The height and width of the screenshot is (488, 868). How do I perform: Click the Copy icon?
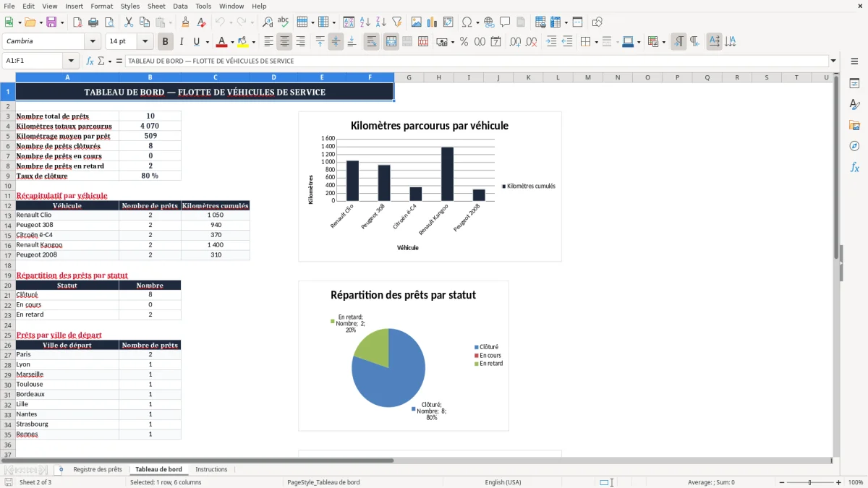pyautogui.click(x=145, y=22)
